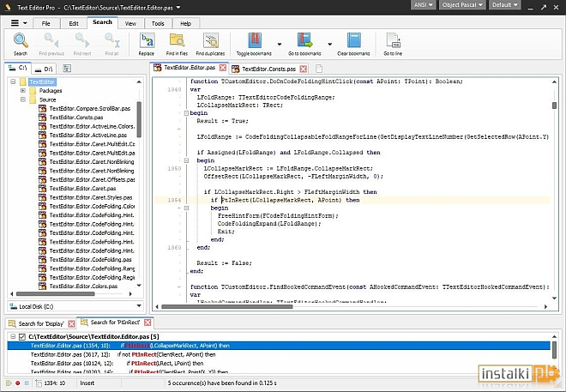Open the Go to line dialog
The image size is (566, 392).
coord(393,40)
